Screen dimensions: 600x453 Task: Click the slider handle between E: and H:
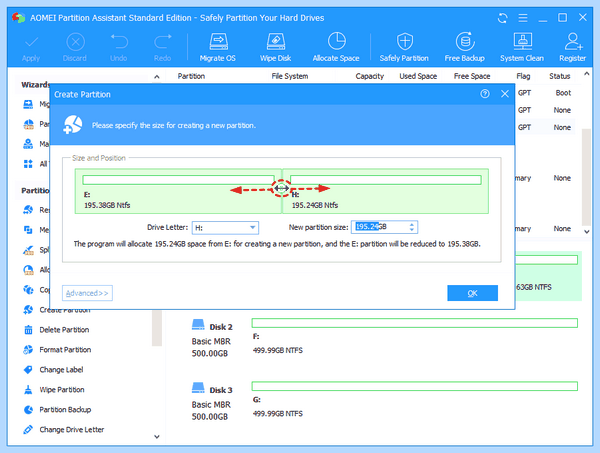point(282,188)
